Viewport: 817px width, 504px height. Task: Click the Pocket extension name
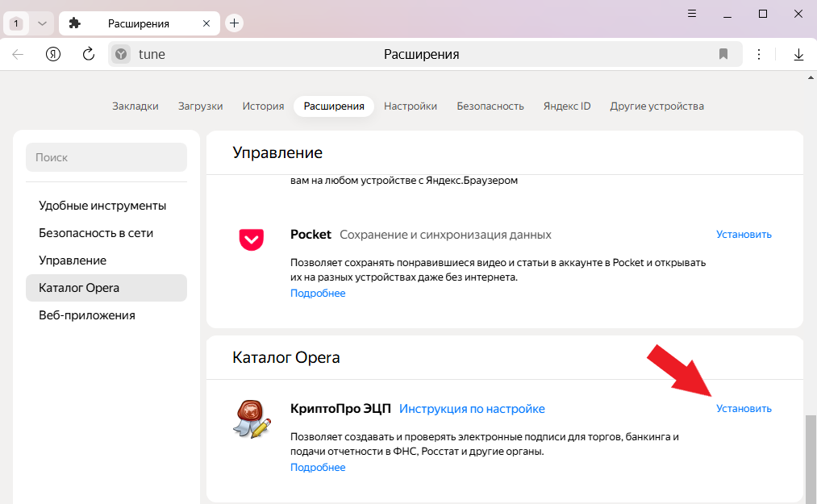point(311,235)
